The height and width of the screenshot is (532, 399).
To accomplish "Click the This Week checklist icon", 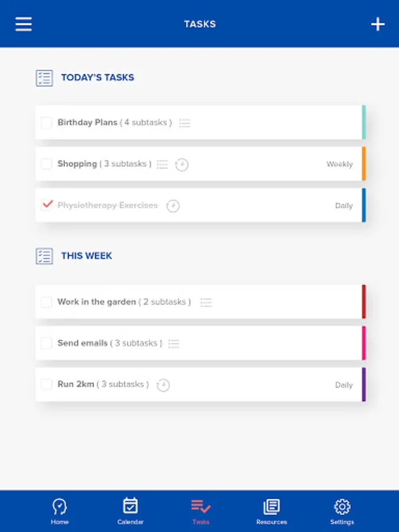I will 44,256.
